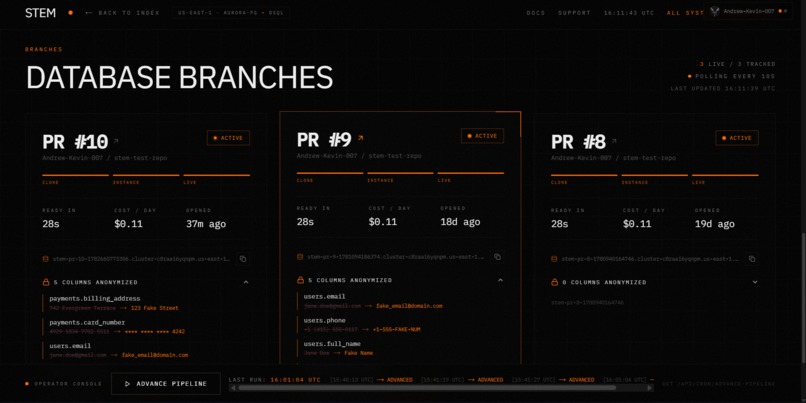Copy the PR #8 cluster endpoint
This screenshot has width=806, height=403.
pyautogui.click(x=752, y=259)
